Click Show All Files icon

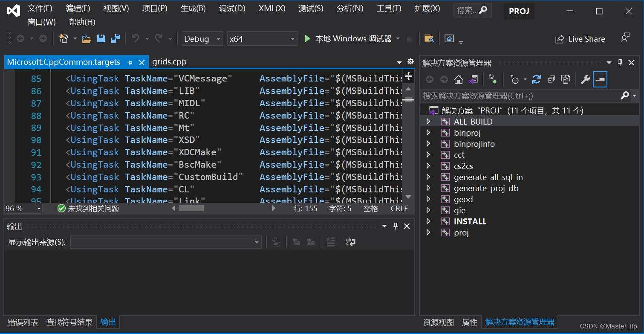566,79
